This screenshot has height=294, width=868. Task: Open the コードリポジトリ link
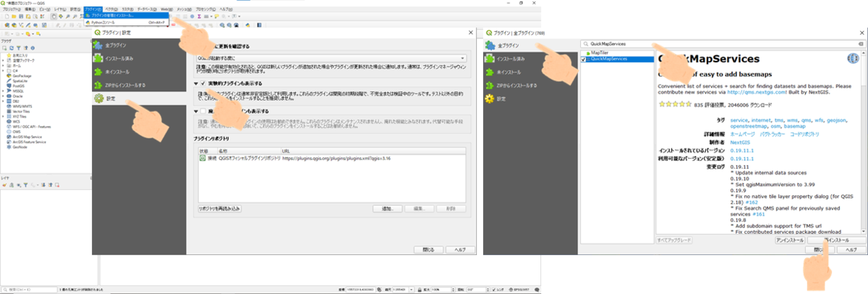pos(804,134)
